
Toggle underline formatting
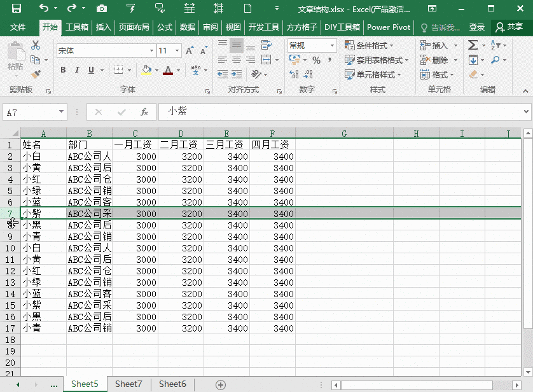[92, 70]
